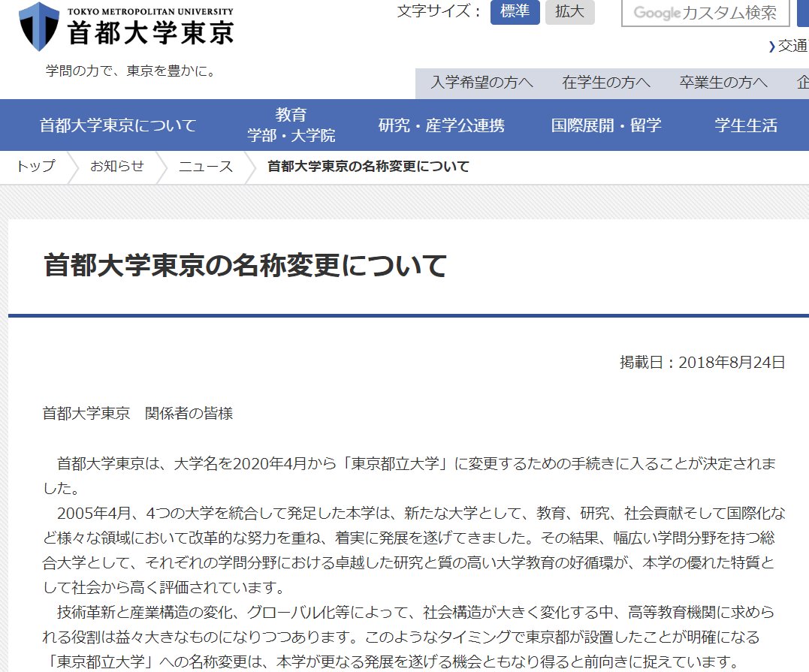The width and height of the screenshot is (809, 672).
Task: Go to ニュース breadcrumb
Action: point(206,166)
